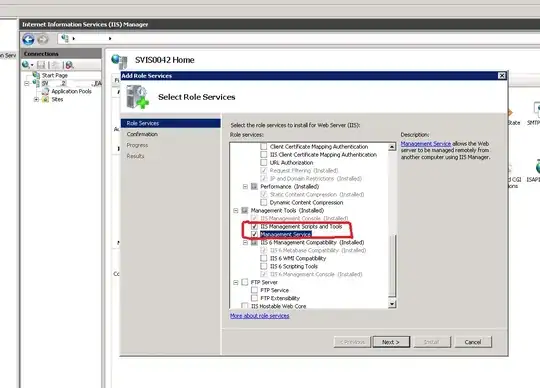
Task: Click the role services list scroll down arrow
Action: 392,304
